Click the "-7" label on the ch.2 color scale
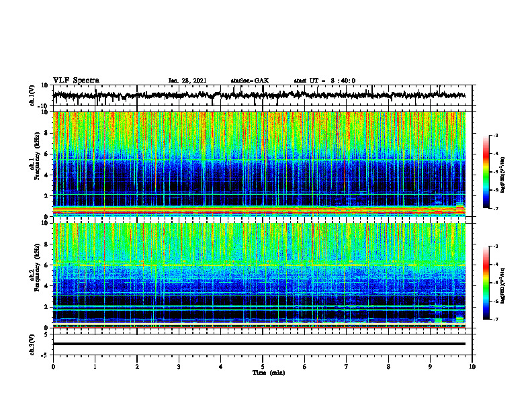Screen dimensions: 532x411 (x=496, y=319)
